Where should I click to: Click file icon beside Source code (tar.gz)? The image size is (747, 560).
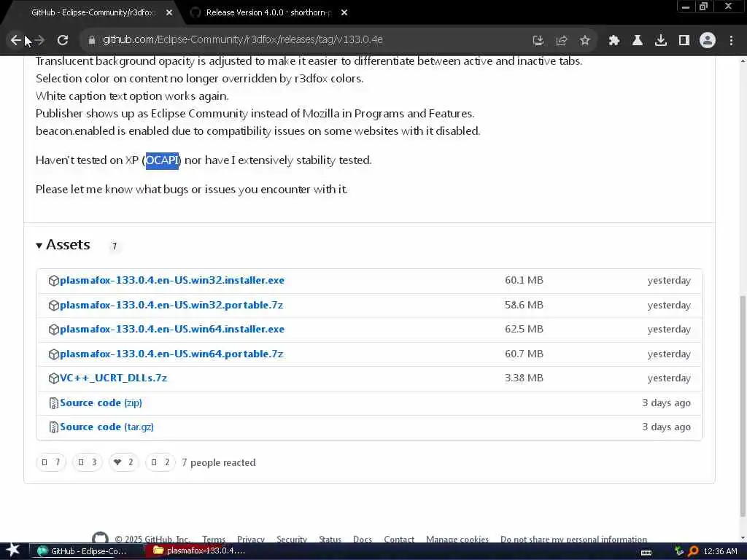(53, 427)
